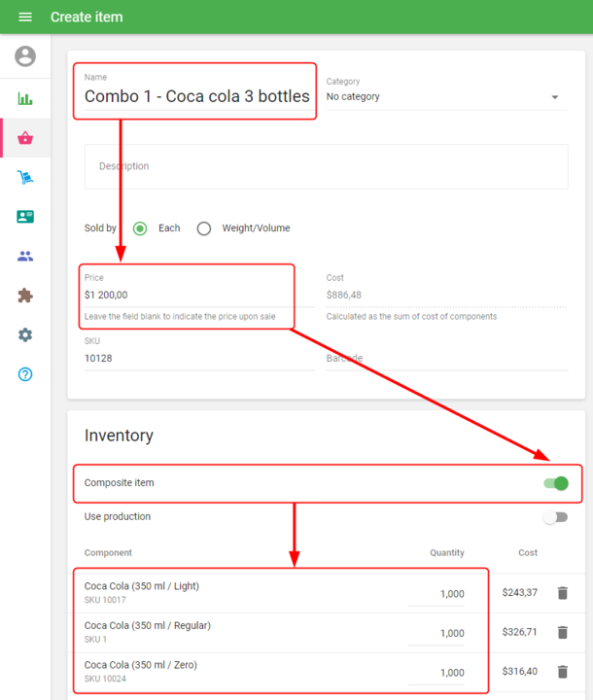Screen dimensions: 593x700
Task: Open Inventory management cart icon
Action: [25, 177]
